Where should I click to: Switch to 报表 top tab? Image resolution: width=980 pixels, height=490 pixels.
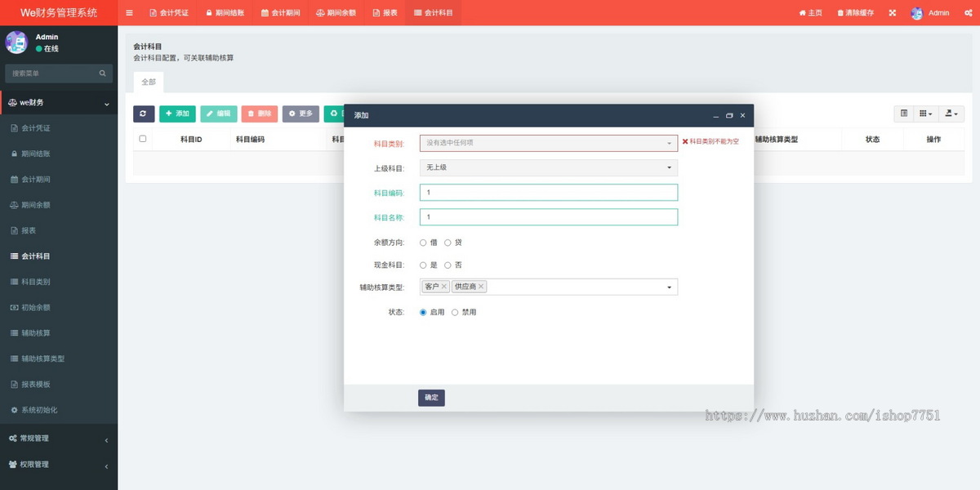pyautogui.click(x=385, y=13)
